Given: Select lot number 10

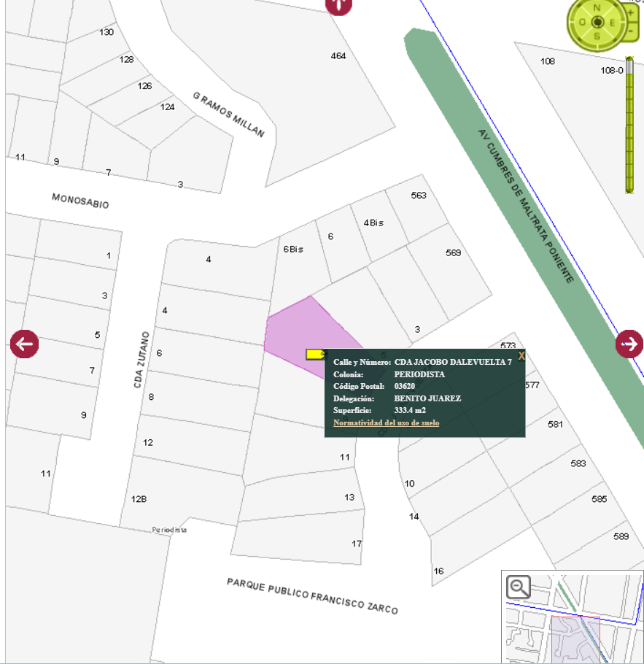Looking at the screenshot, I should [409, 484].
